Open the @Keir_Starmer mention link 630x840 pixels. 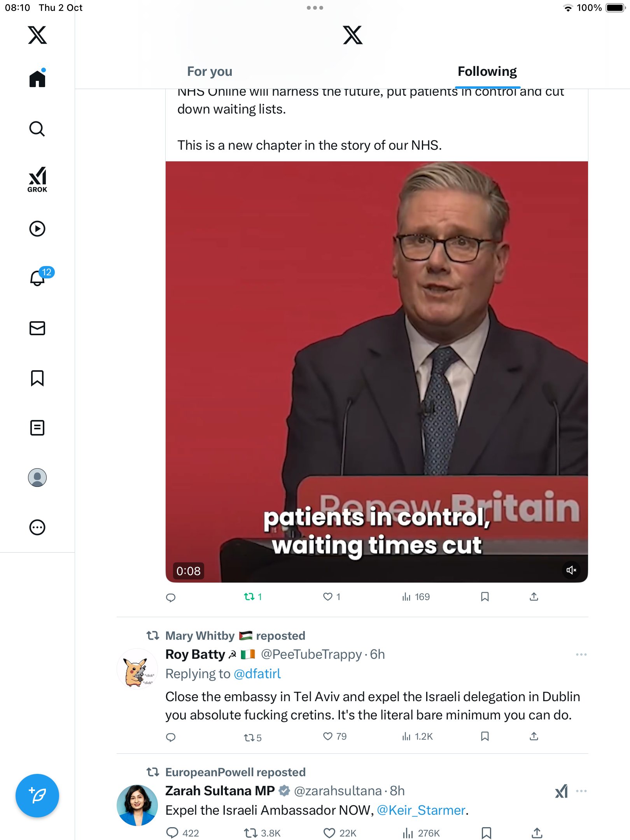click(421, 810)
